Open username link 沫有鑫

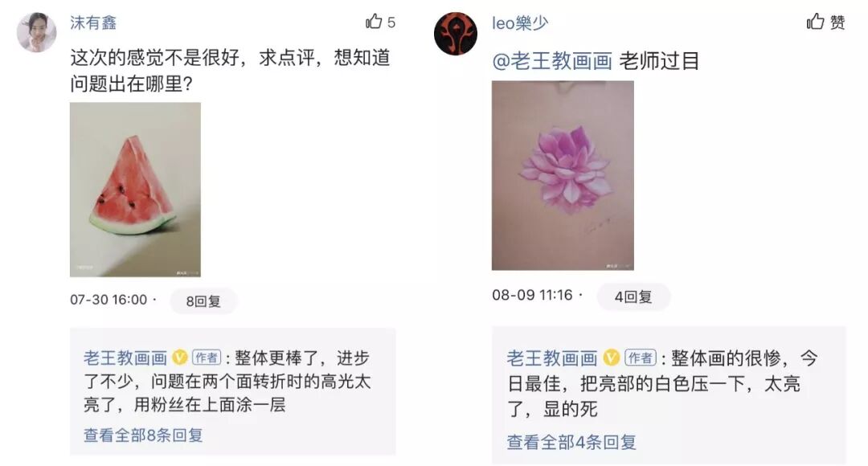(93, 22)
